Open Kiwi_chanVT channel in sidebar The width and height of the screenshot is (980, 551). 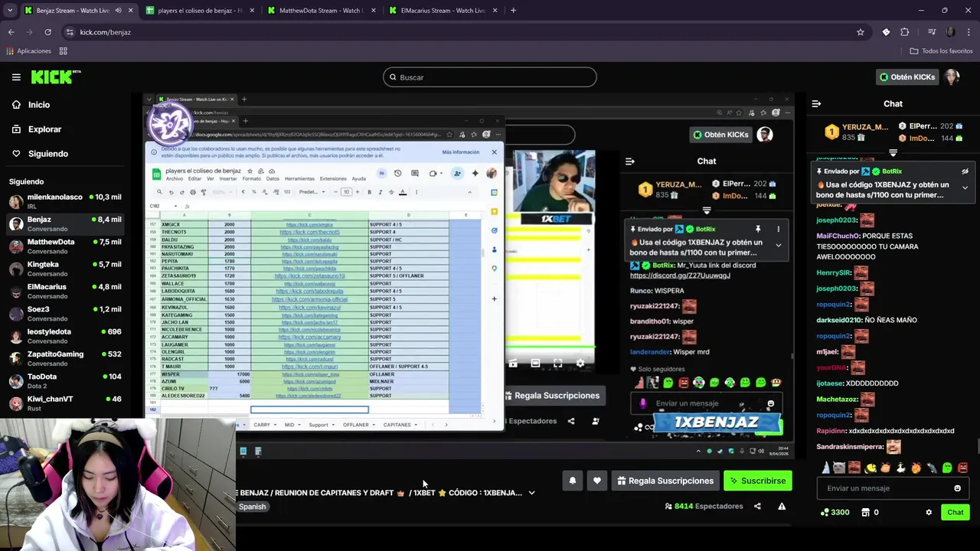pyautogui.click(x=65, y=403)
